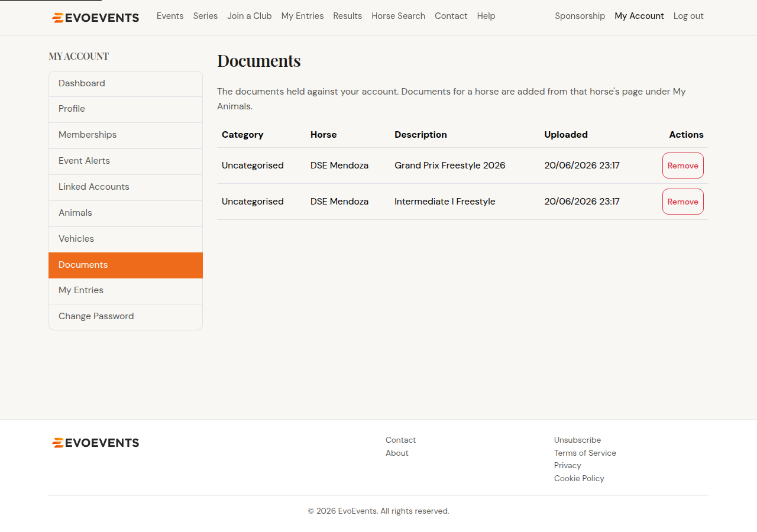This screenshot has width=757, height=532.
Task: Open the Privacy link in the footer
Action: click(568, 466)
